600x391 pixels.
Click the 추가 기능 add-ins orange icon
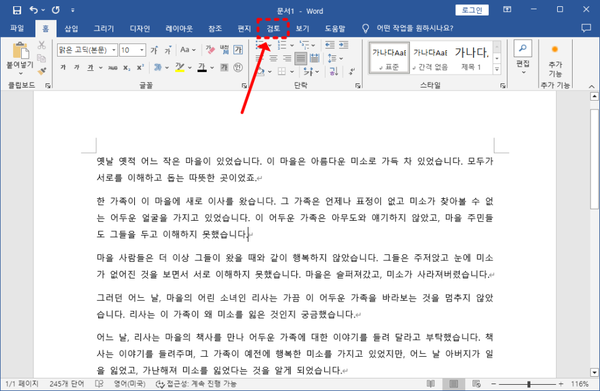click(554, 49)
